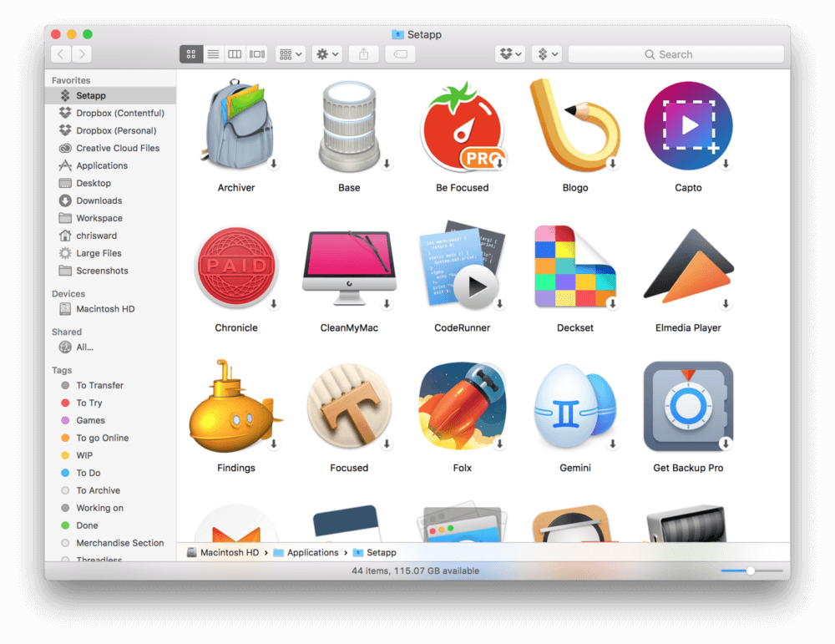
Task: Click the Get Backup Pro file name
Action: [x=688, y=469]
